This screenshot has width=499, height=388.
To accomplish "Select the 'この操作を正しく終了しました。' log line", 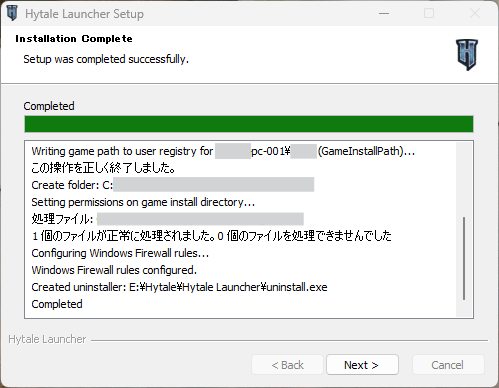I will [x=103, y=168].
